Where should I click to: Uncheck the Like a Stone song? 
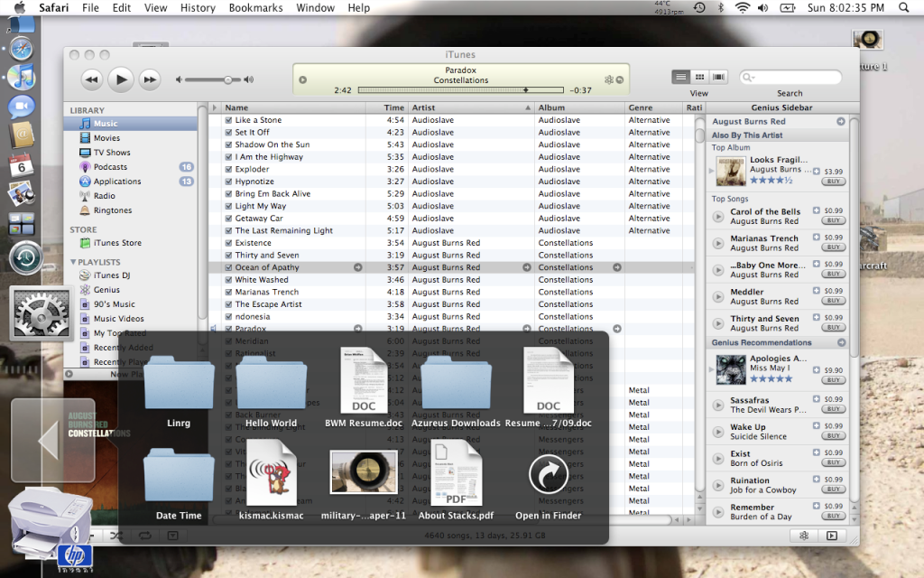click(x=228, y=120)
